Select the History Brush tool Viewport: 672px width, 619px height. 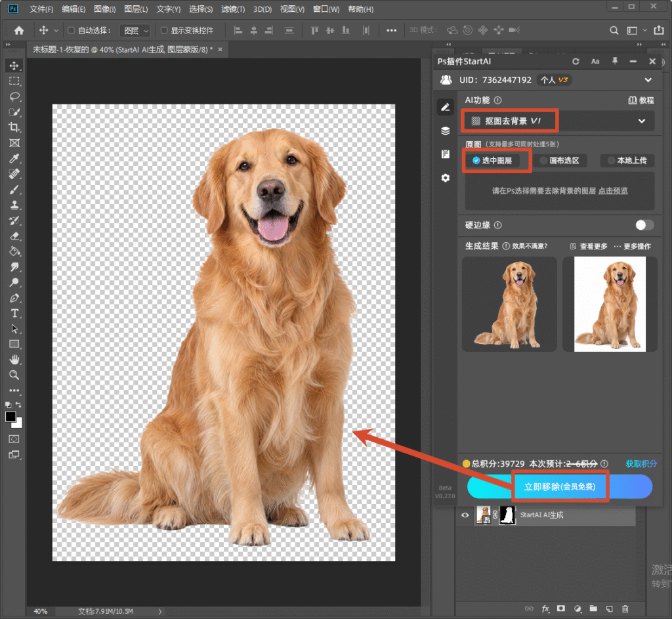coord(14,221)
